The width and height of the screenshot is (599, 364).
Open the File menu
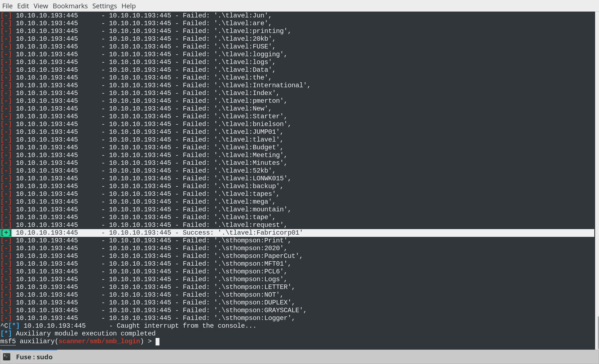[x=7, y=6]
